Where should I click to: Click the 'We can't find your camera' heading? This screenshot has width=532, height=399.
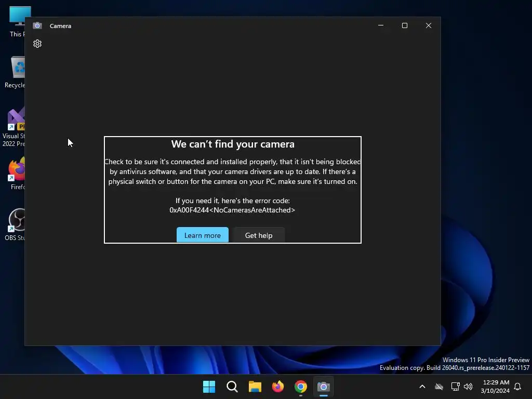point(233,144)
